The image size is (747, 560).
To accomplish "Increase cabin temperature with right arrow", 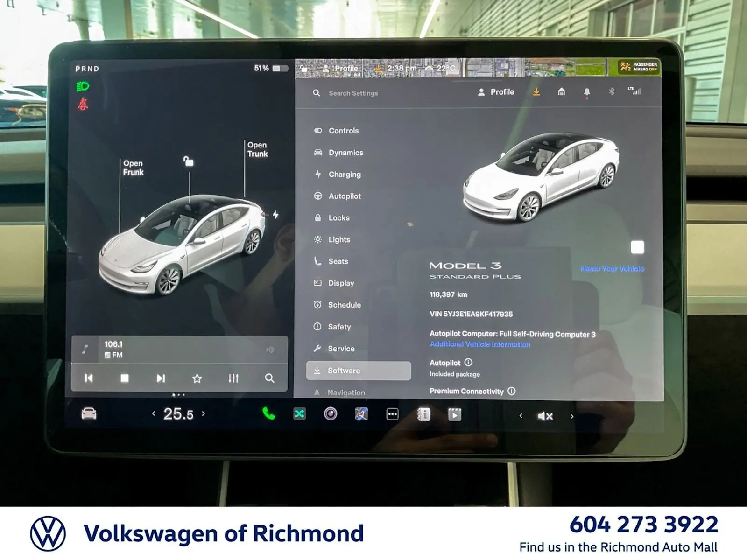I will coord(203,413).
